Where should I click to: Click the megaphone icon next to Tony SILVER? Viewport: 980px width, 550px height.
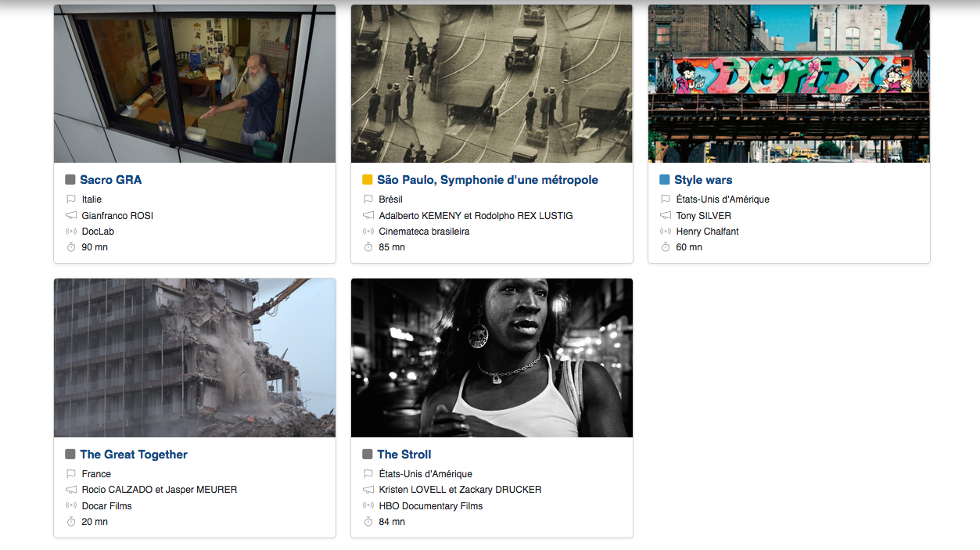666,215
